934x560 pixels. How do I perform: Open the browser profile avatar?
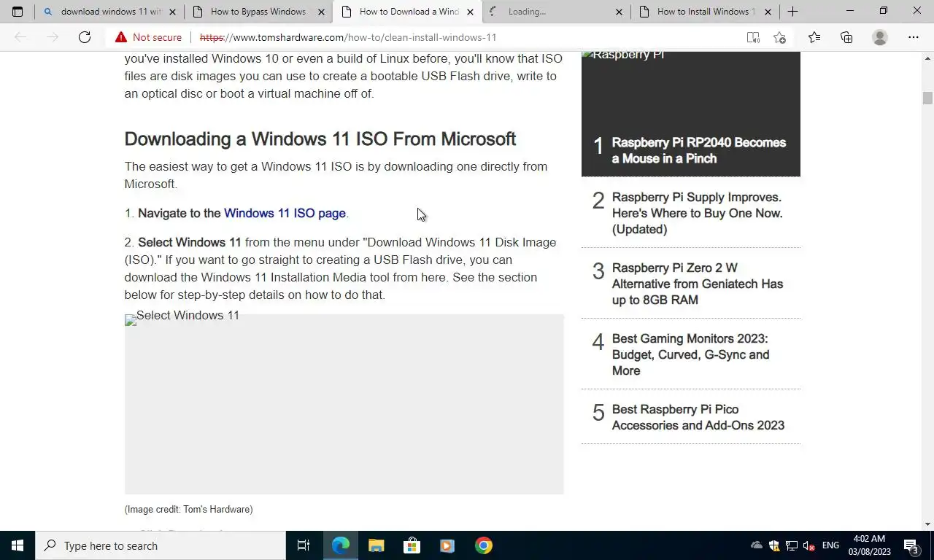[880, 37]
